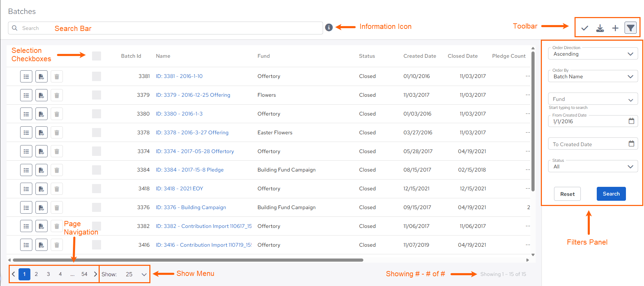Screen dimensions: 644x286
Task: Open the Status filter dropdown
Action: [593, 166]
